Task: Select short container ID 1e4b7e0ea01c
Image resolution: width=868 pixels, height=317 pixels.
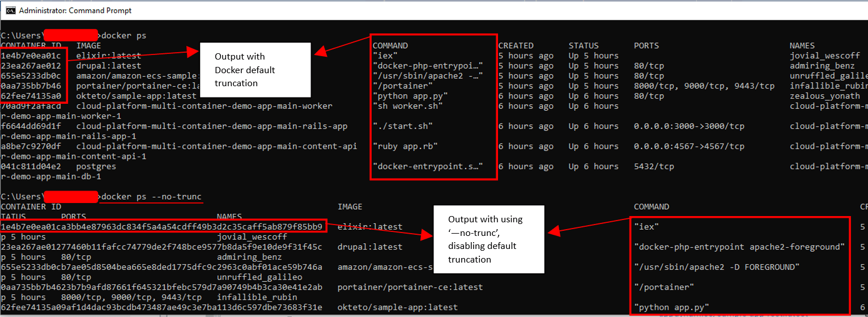Action: tap(31, 56)
